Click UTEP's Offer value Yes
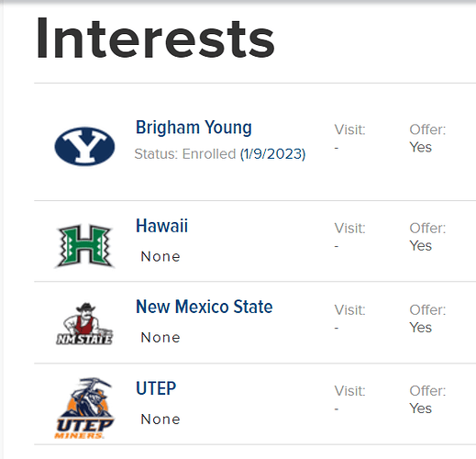Viewport: 476px width, 459px height. (420, 409)
